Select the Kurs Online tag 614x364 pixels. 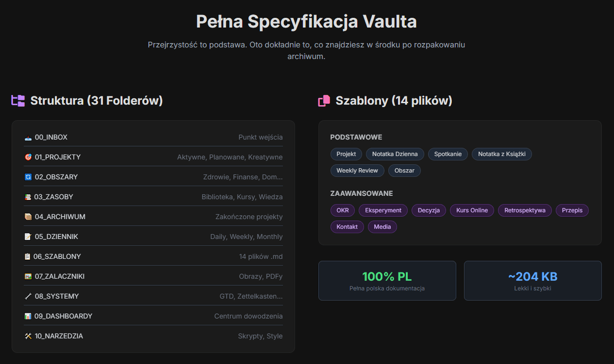(472, 210)
